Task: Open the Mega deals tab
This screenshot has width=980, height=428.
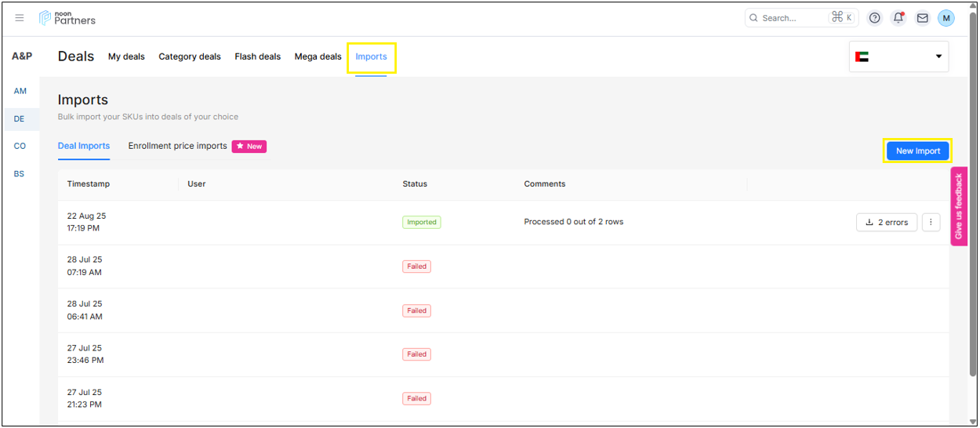Action: click(318, 56)
